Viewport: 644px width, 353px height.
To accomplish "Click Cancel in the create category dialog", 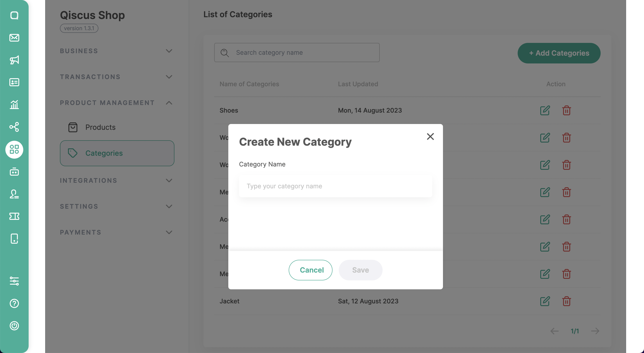I will pos(311,270).
